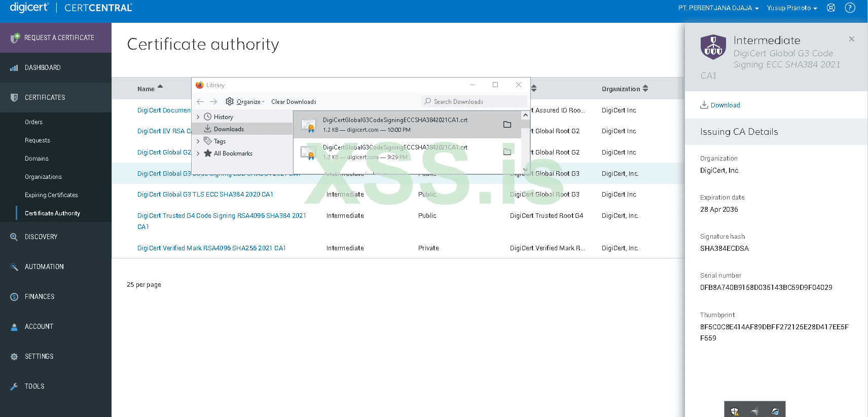Open the Organizations submenu item

point(43,177)
